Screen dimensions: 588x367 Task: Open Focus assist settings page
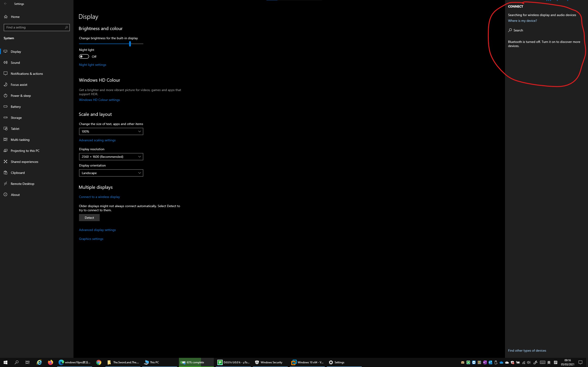click(19, 85)
